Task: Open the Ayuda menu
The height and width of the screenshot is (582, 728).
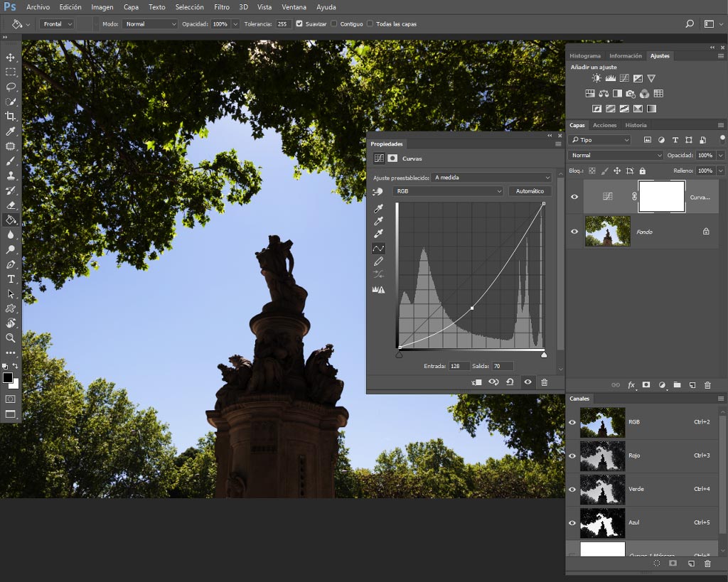Action: pyautogui.click(x=326, y=7)
